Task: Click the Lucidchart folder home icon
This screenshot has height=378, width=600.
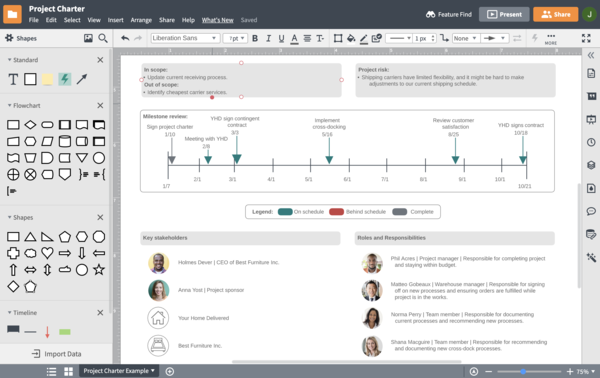Action: tap(12, 14)
